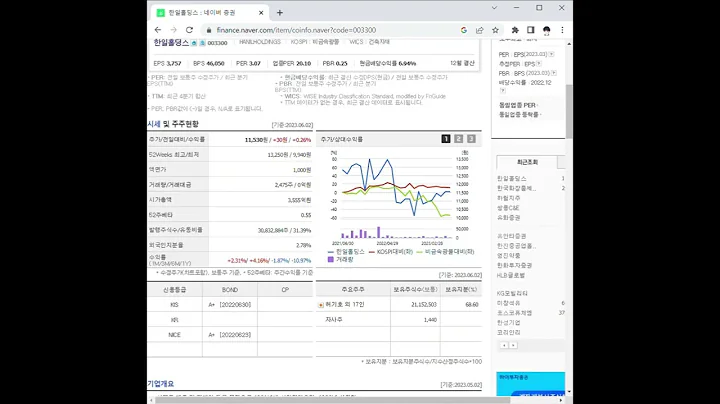Click the horizontal scrollbar at bottom

[x=334, y=400]
